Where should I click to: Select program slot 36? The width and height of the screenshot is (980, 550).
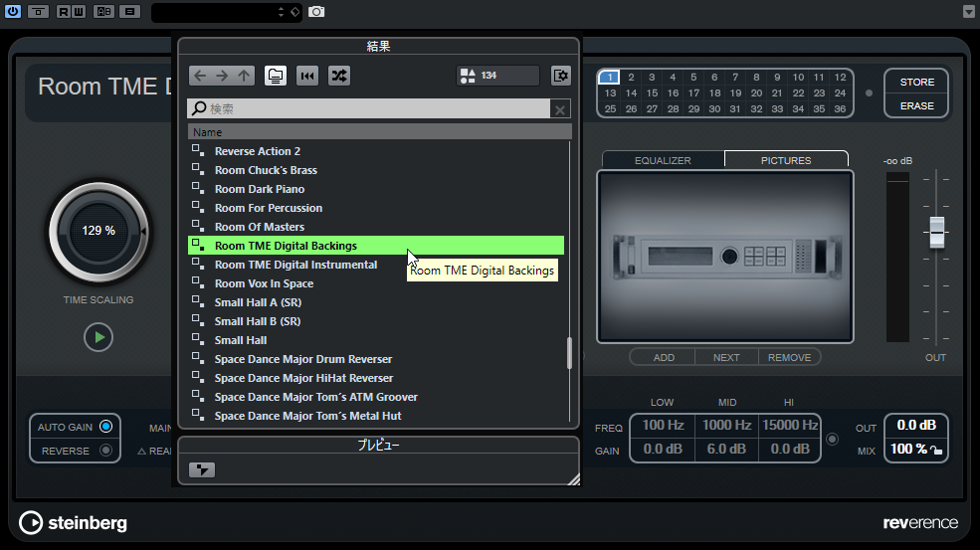pyautogui.click(x=840, y=108)
